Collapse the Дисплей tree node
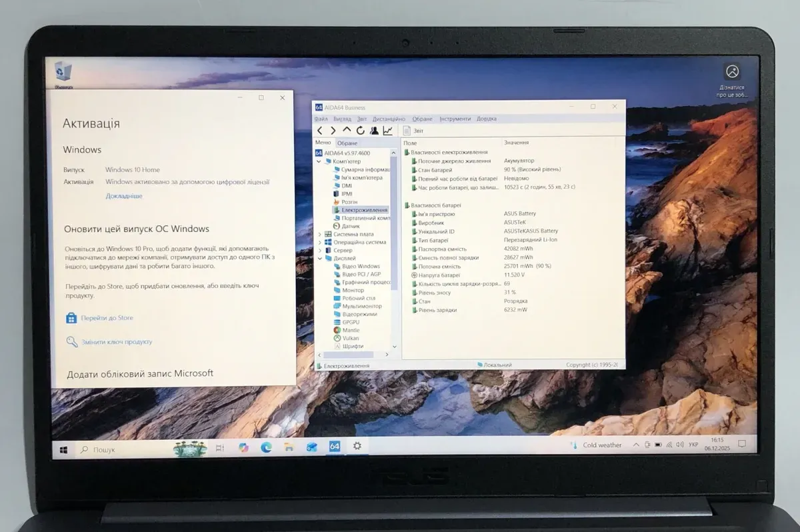 [319, 259]
